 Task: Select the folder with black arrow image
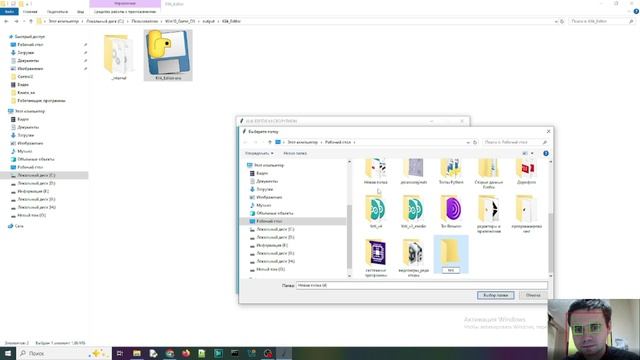[489, 214]
